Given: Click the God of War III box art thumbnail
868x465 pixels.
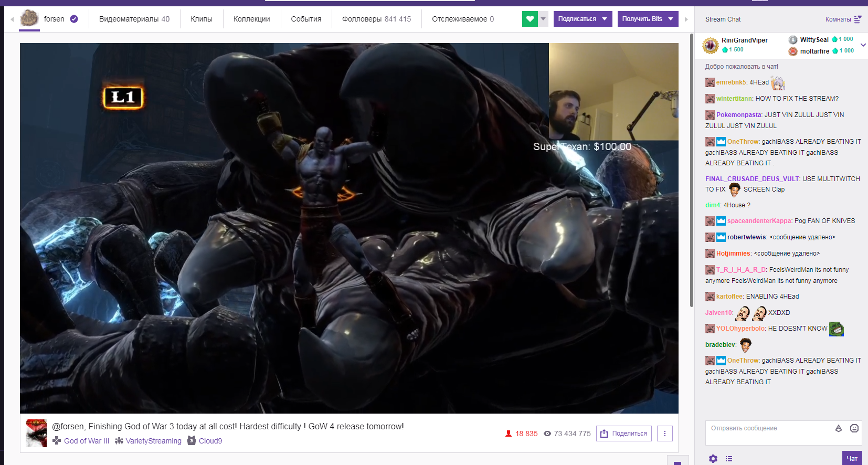Looking at the screenshot, I should [x=36, y=434].
